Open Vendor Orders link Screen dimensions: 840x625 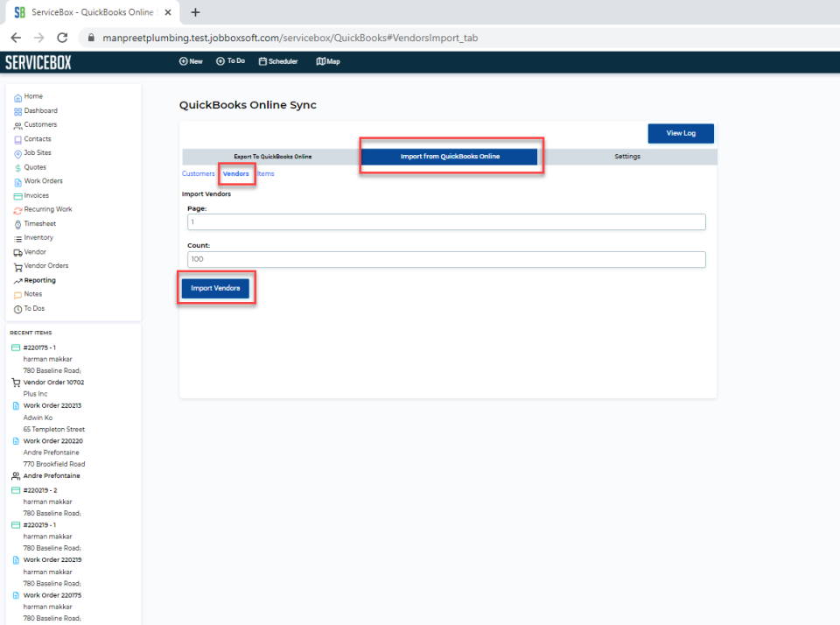[46, 266]
